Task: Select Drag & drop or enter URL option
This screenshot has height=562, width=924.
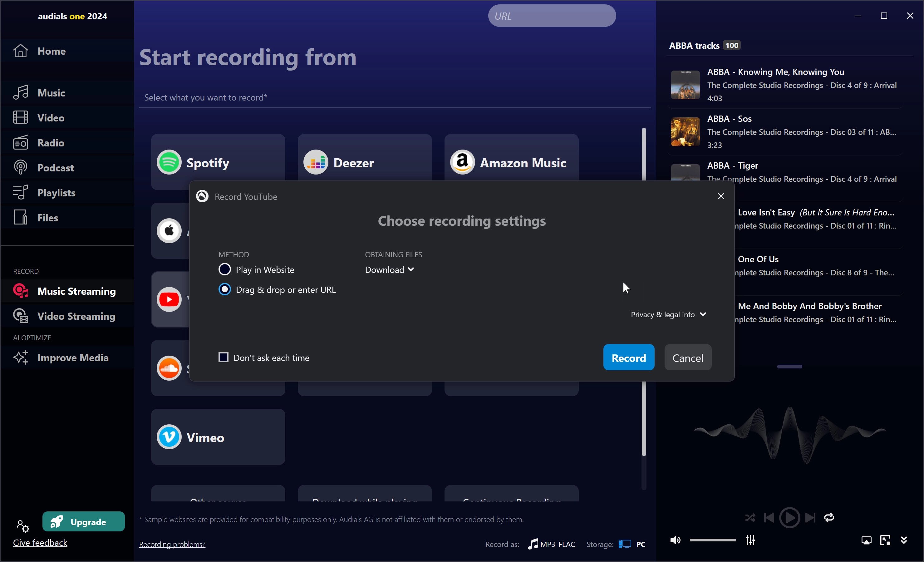Action: click(225, 289)
